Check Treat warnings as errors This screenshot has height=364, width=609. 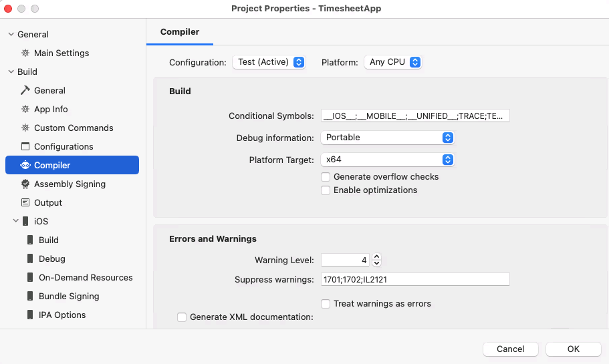[x=326, y=304]
